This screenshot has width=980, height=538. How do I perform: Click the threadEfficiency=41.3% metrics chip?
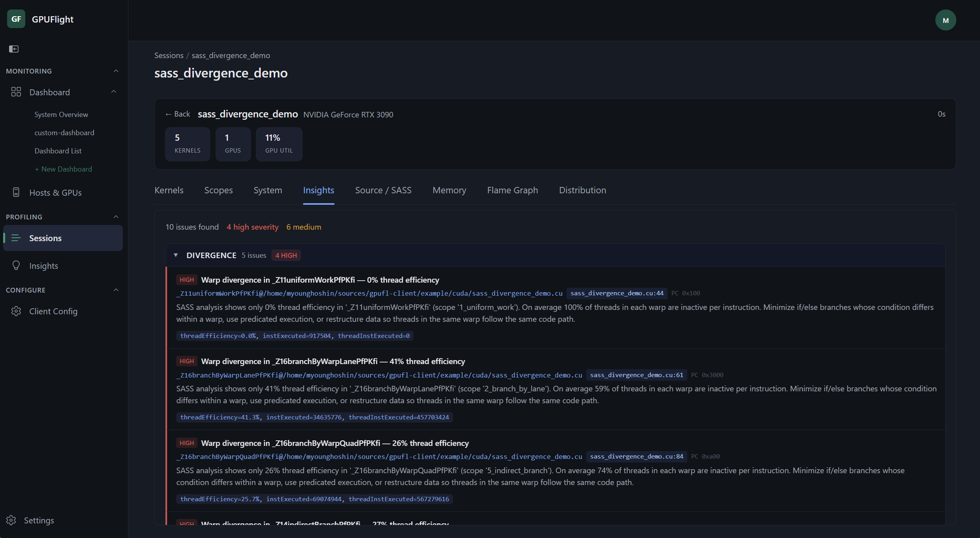[314, 417]
